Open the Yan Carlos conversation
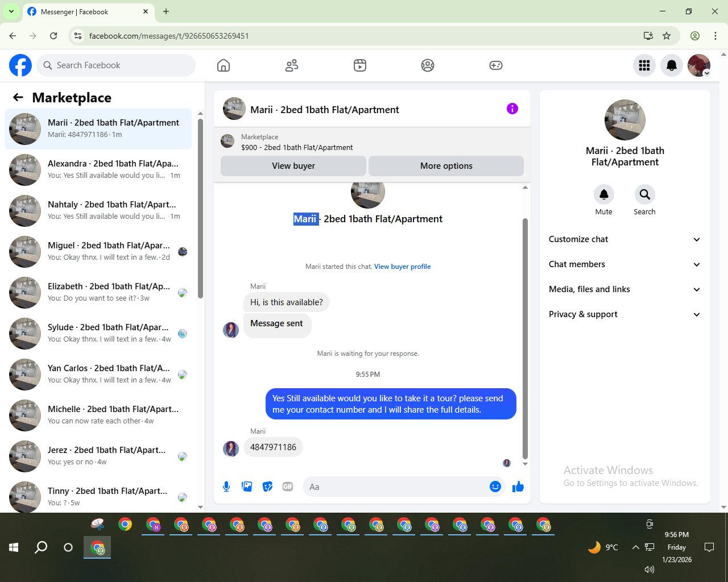Viewport: 728px width, 582px height. [98, 375]
